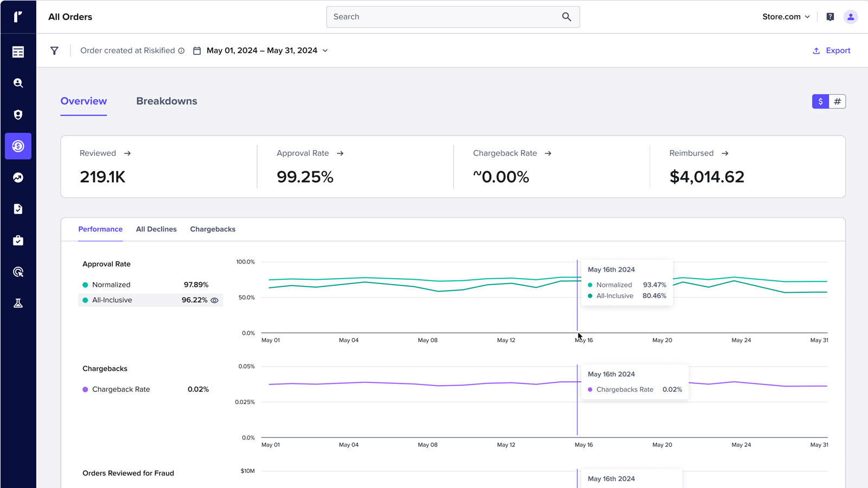Toggle visibility of All-Inclusive approval rate

click(215, 300)
